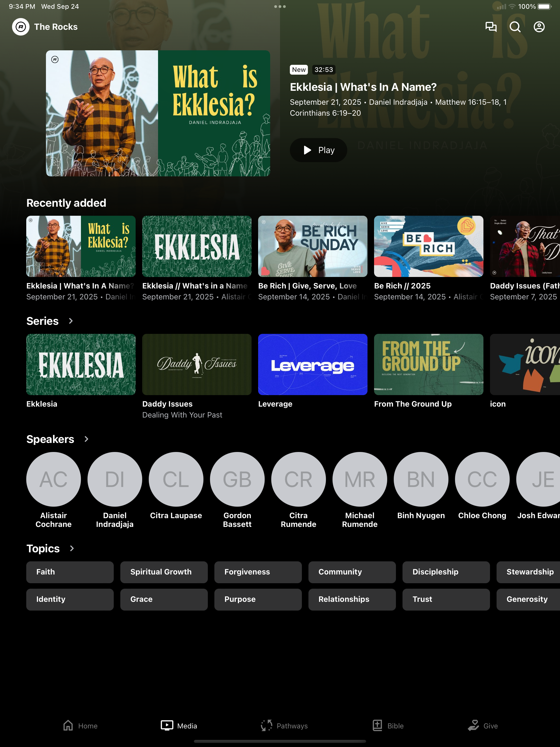Tap the Daddy Issues series title text
560x747 pixels.
[168, 404]
